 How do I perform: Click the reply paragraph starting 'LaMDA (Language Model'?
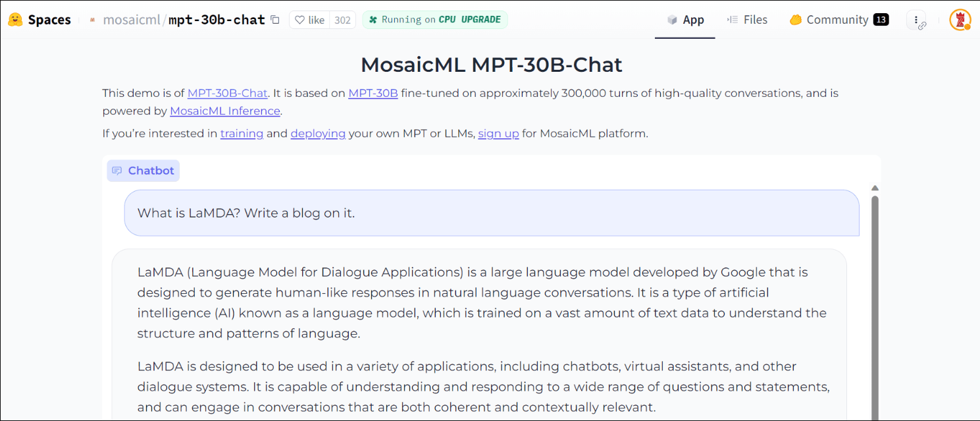point(482,302)
